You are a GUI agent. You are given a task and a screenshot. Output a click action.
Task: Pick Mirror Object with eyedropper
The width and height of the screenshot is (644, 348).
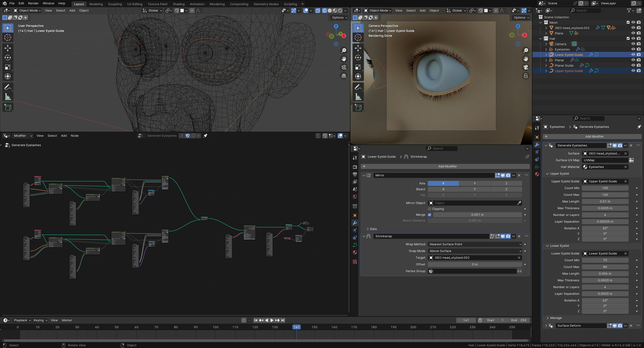coord(519,203)
